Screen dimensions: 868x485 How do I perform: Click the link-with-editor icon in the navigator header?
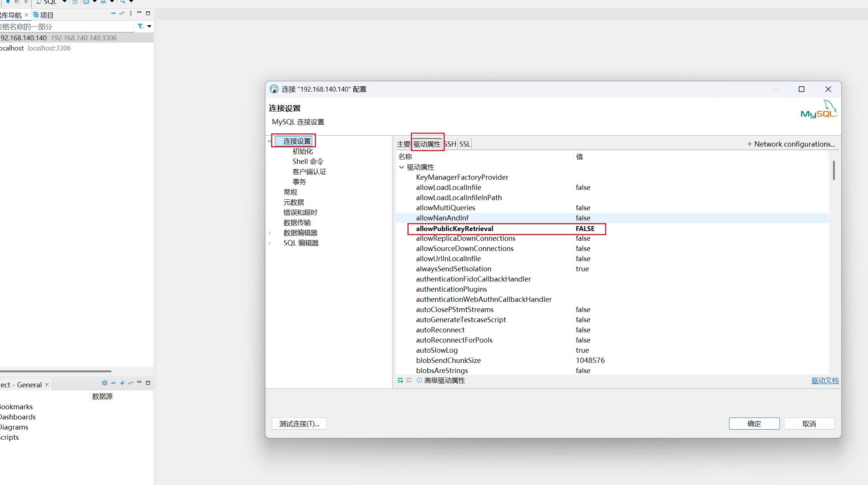pos(122,13)
